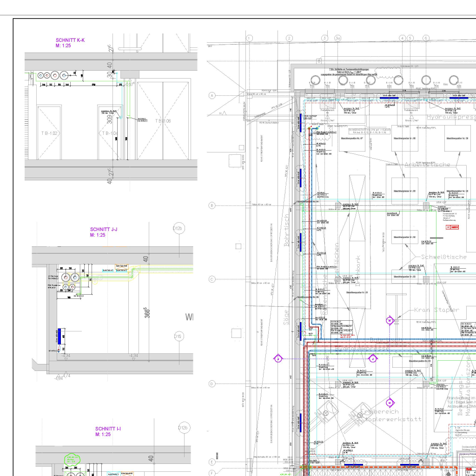Click row axis bubble A

click(x=212, y=95)
